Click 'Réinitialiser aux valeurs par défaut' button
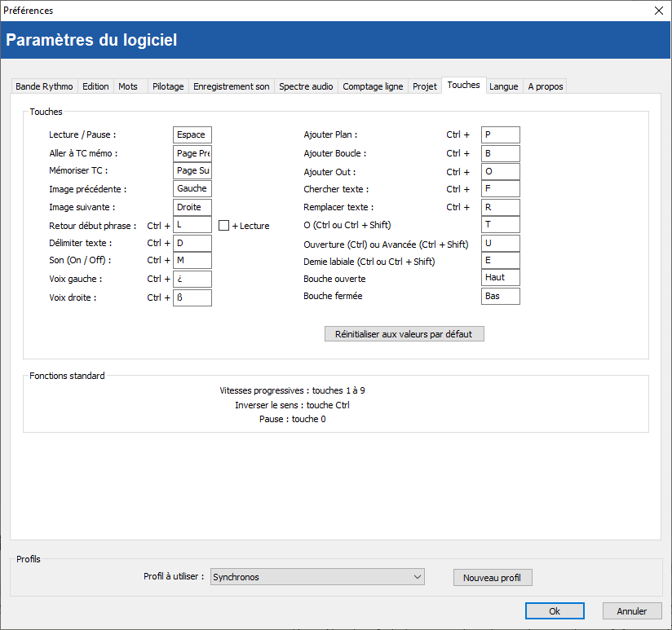This screenshot has width=672, height=630. coord(404,334)
